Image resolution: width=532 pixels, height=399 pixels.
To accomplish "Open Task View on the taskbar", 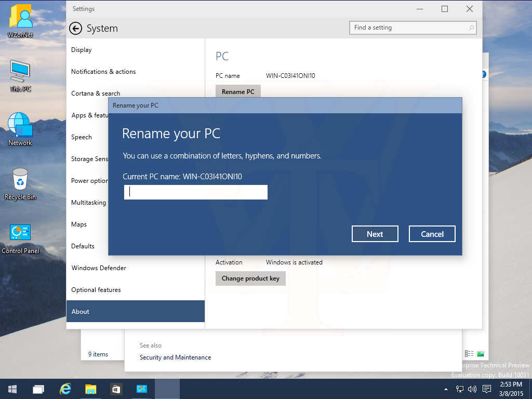I will click(x=38, y=389).
